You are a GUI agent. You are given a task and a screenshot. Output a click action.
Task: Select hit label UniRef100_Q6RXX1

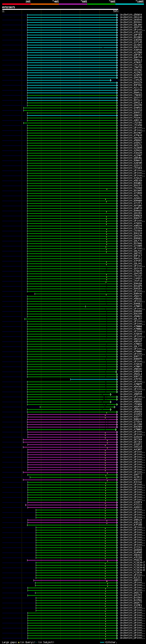(x=131, y=580)
